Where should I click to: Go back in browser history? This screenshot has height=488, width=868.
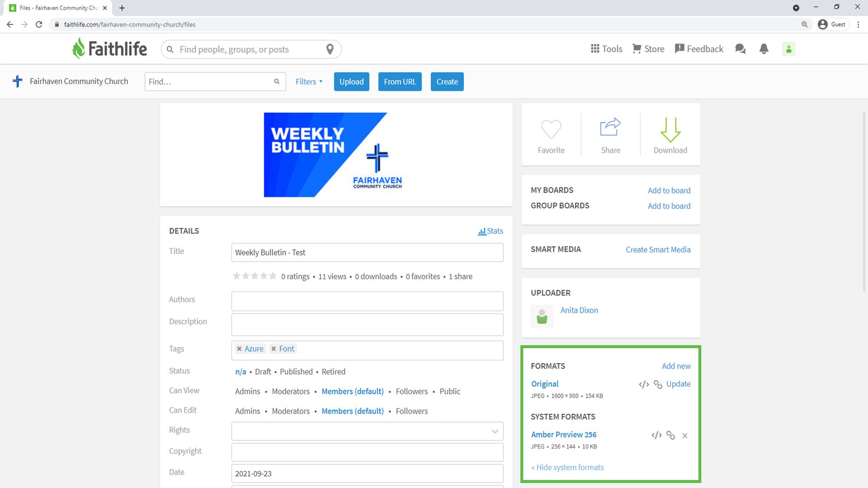coord(10,24)
